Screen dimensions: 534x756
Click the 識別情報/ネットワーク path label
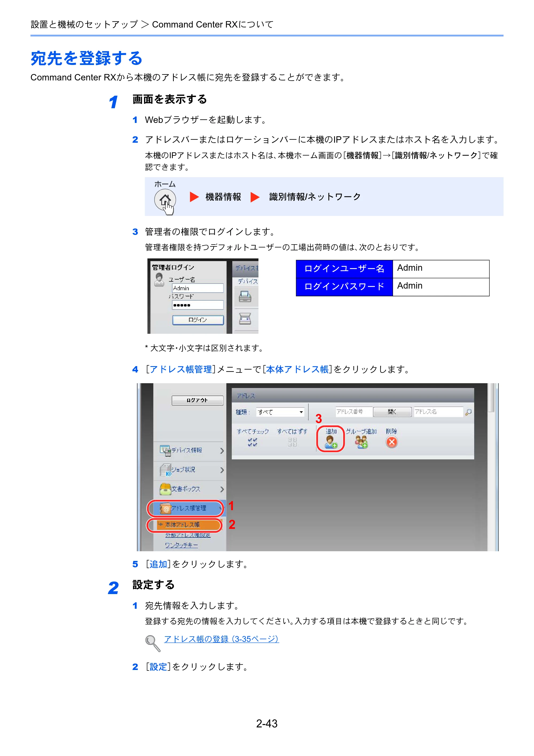point(315,197)
